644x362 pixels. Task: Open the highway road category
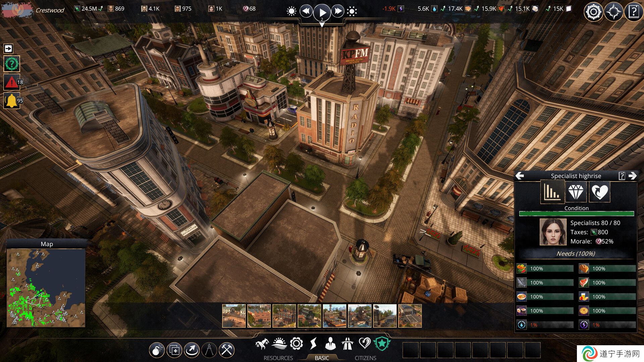347,344
